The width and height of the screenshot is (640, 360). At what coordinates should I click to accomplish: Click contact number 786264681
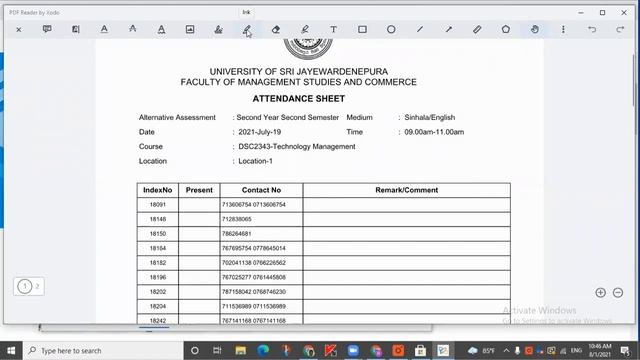click(237, 234)
